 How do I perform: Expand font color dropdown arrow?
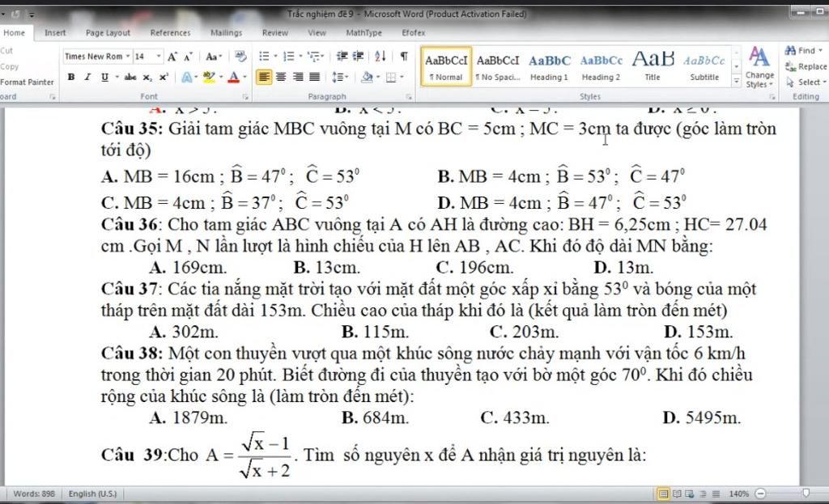245,77
